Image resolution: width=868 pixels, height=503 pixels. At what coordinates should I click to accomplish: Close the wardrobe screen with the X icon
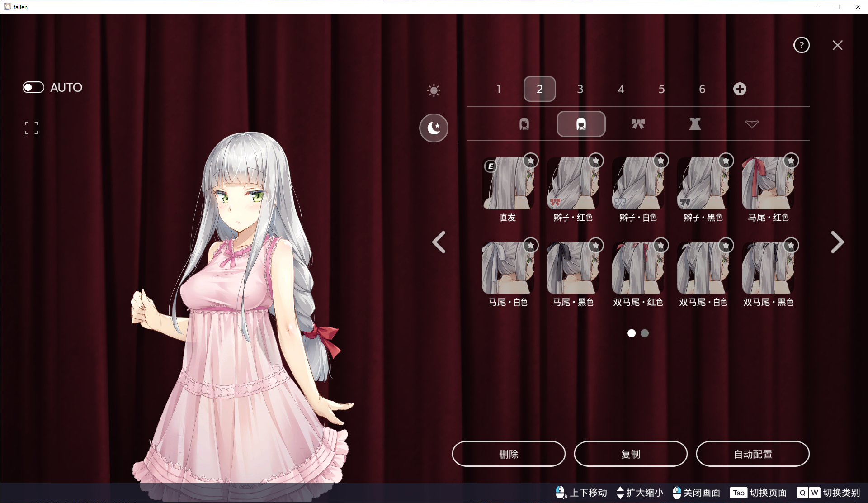click(837, 45)
